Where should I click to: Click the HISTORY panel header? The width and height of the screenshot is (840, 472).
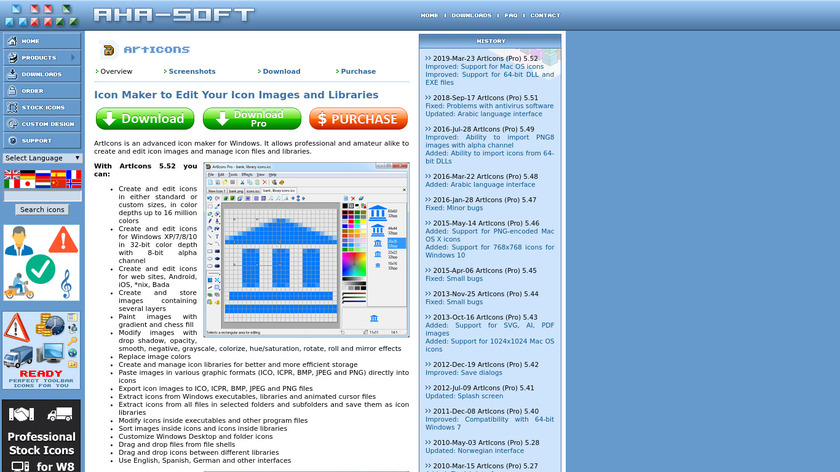tap(490, 41)
